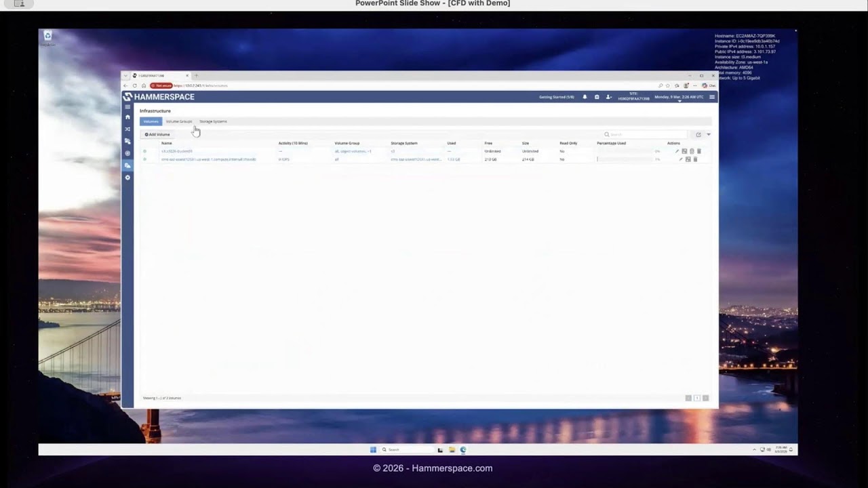Viewport: 868px width, 488px height.
Task: Sort by Activity (10 Mins) column header
Action: point(293,143)
